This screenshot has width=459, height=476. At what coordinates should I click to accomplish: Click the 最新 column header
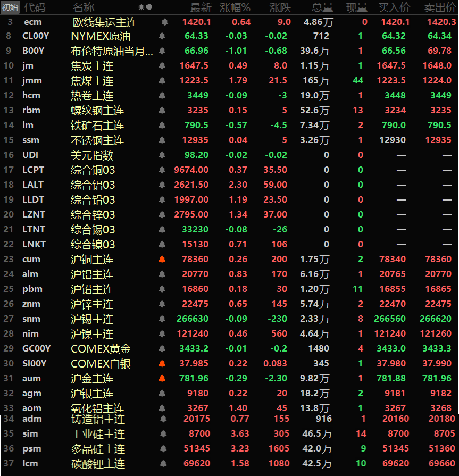(201, 7)
